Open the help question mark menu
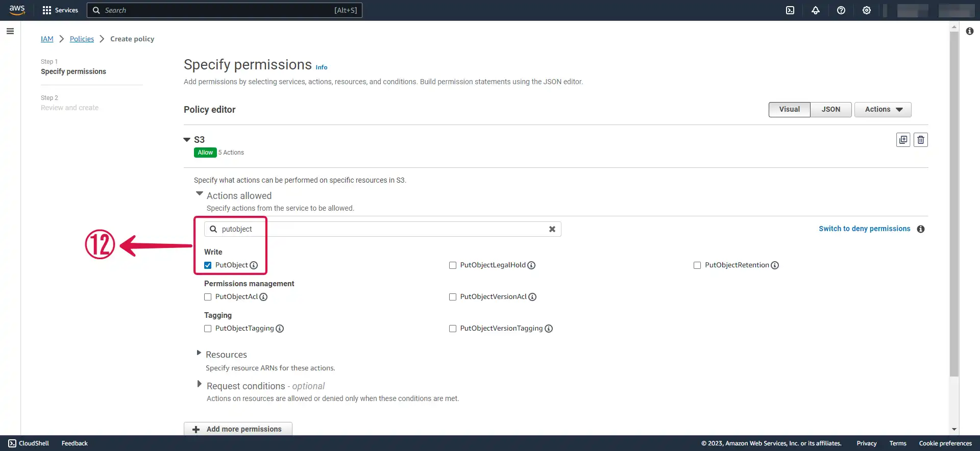Viewport: 980px width, 451px height. click(x=841, y=10)
